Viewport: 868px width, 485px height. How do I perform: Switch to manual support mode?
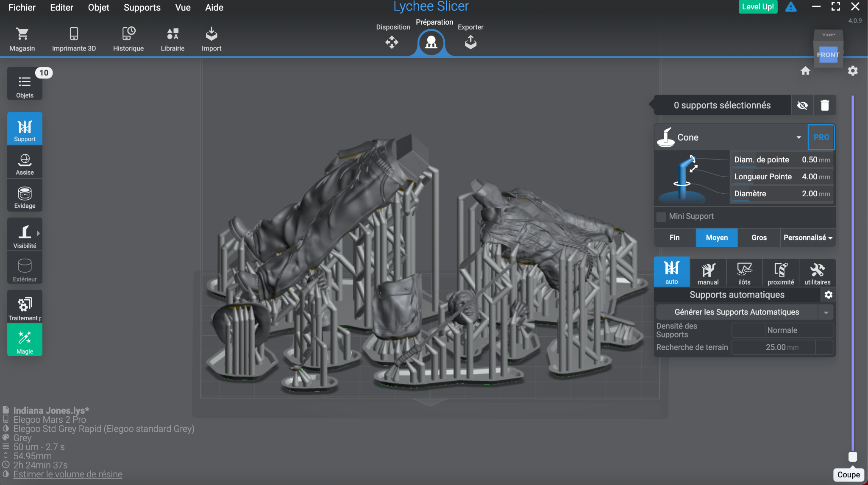click(708, 273)
